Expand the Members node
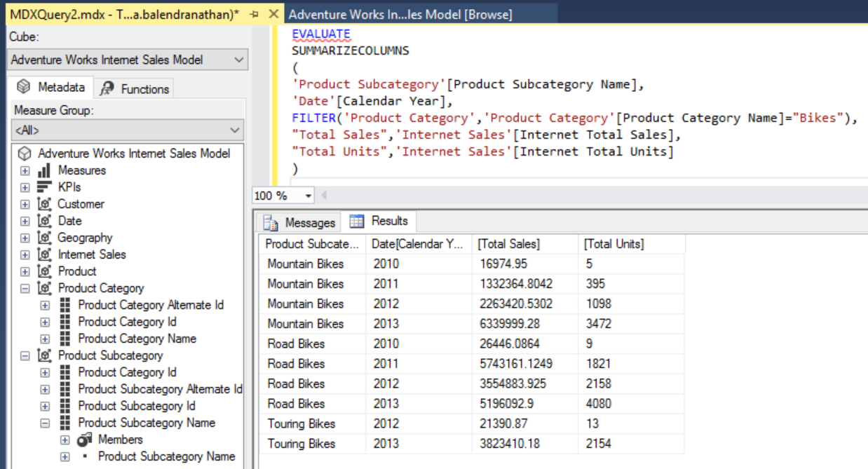This screenshot has height=469, width=868. click(65, 440)
